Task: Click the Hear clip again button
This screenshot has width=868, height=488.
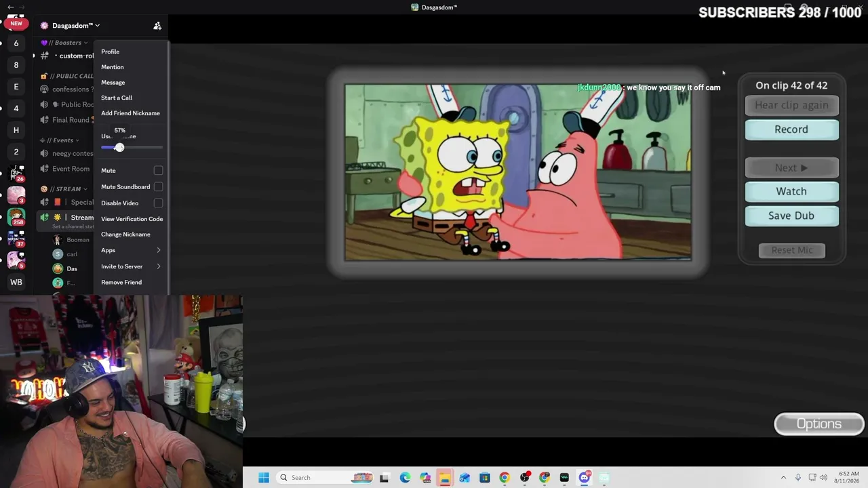Action: coord(791,105)
